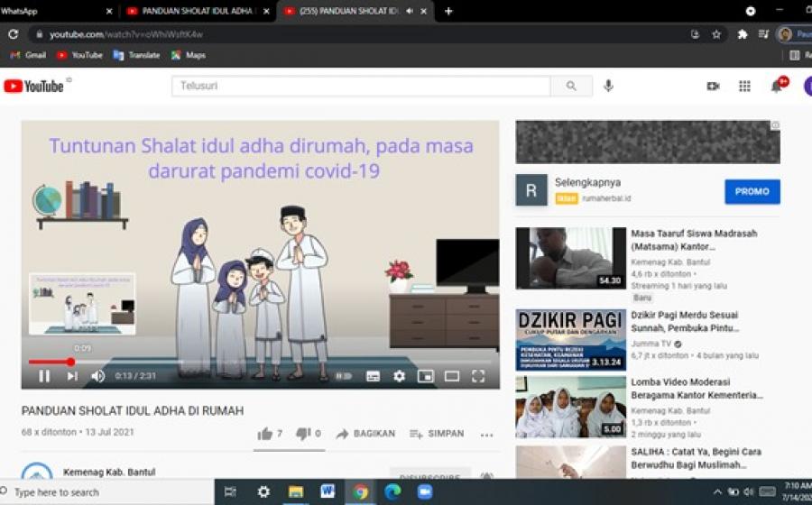Go to YouTube home via logo
812x505 pixels.
click(x=33, y=86)
